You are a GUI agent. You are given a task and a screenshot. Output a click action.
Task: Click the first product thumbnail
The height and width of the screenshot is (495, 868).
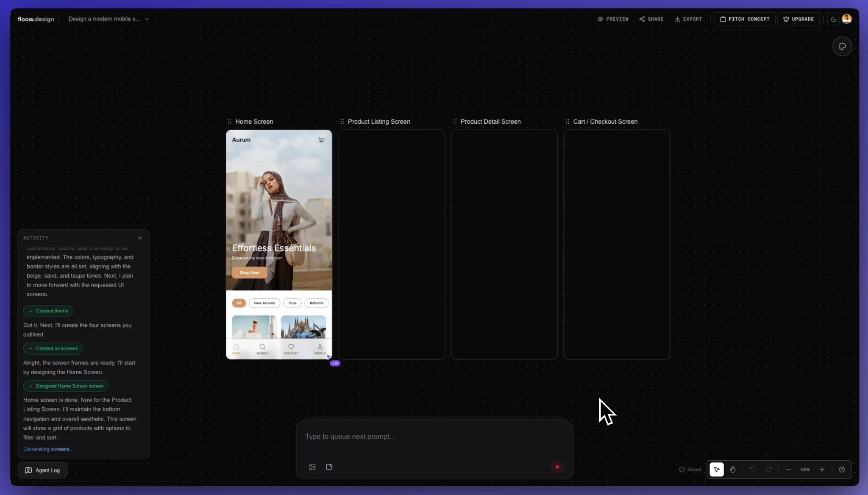[254, 327]
